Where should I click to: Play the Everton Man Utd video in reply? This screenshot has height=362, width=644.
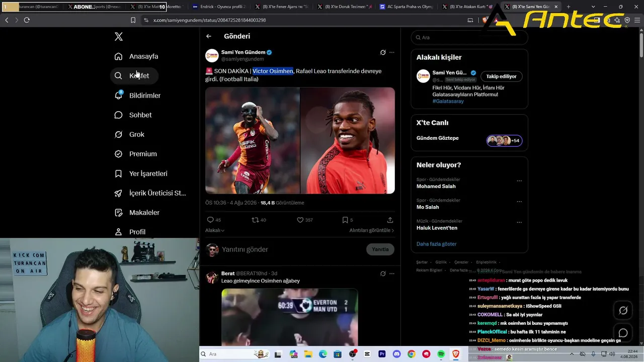pyautogui.click(x=290, y=317)
